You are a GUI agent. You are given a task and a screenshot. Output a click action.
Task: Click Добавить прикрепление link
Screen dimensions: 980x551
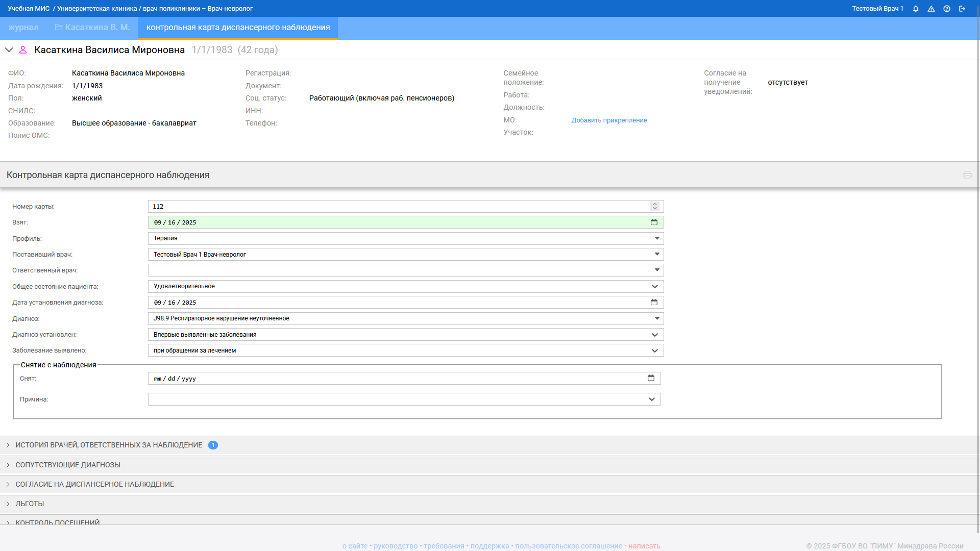point(609,120)
